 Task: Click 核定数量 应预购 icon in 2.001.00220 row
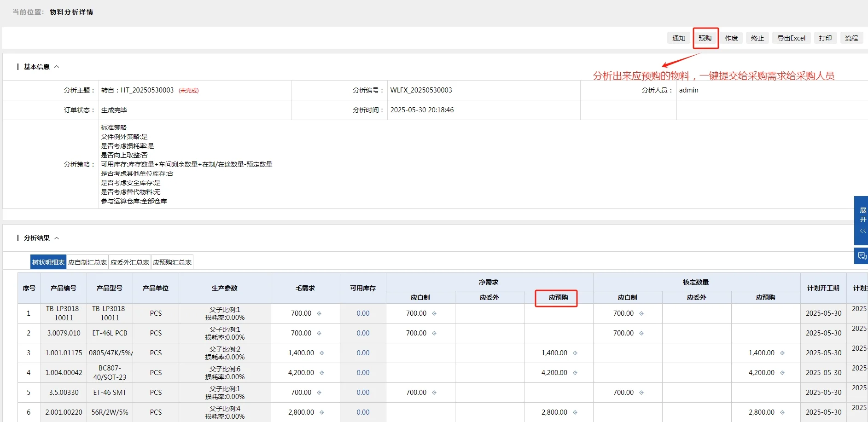782,412
